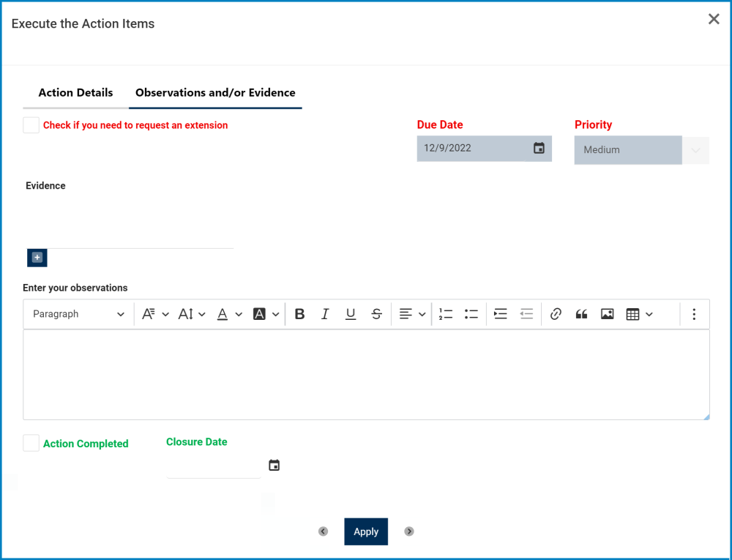Viewport: 732px width, 560px height.
Task: Create a numbered list
Action: point(446,314)
